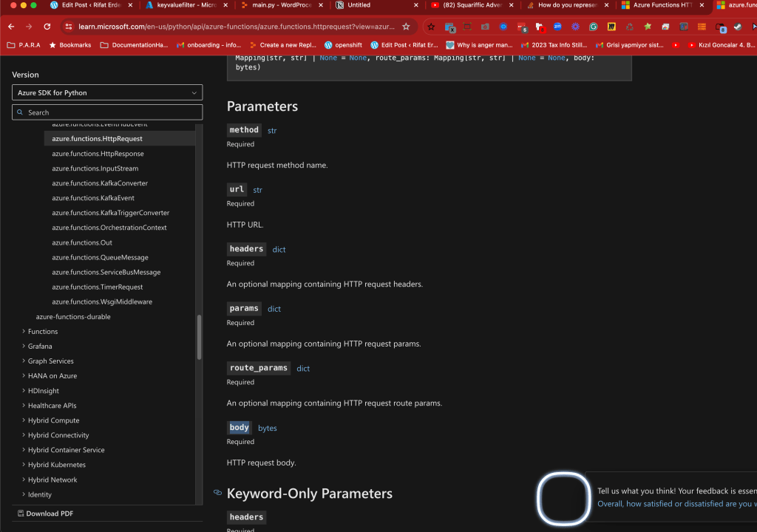This screenshot has height=532, width=757.
Task: Open the Steam extension icon
Action: pos(737,27)
